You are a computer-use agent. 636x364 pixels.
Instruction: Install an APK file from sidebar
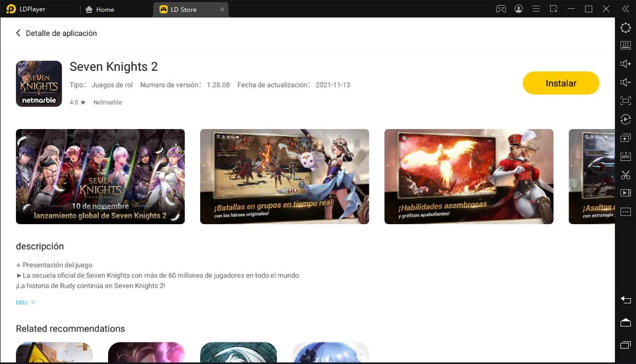coord(626,156)
